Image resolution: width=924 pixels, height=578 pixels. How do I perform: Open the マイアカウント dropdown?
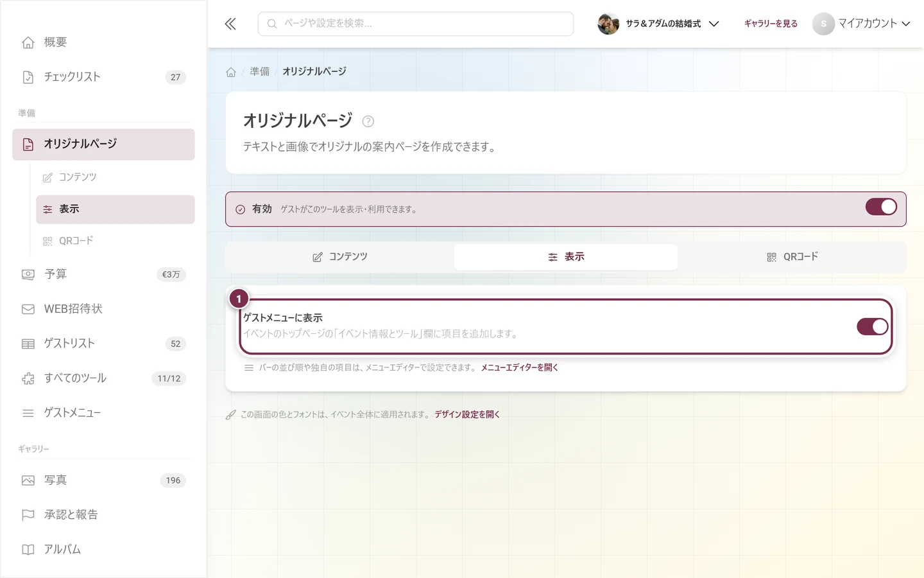point(861,24)
